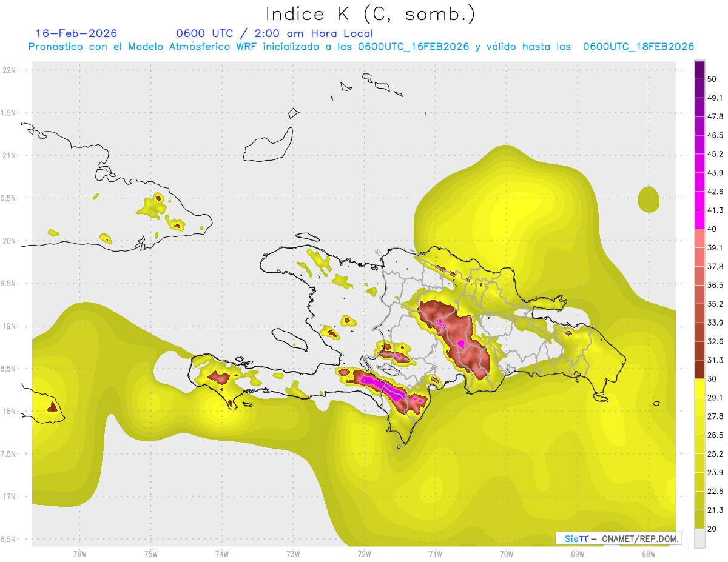728x562 pixels.
Task: Click the "45.2" colorbar value
Action: 715,155
